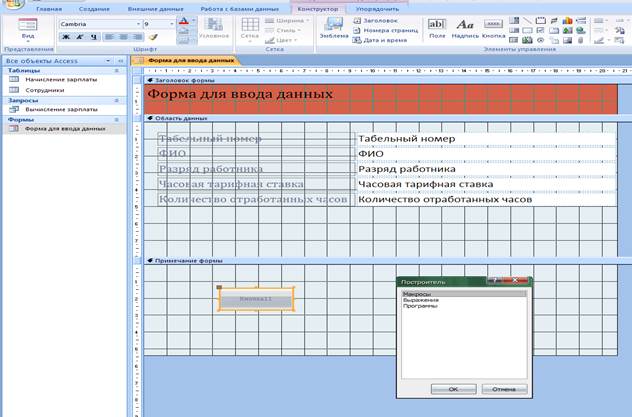This screenshot has width=632, height=417.
Task: Select the page break control icon
Action: [x=581, y=21]
